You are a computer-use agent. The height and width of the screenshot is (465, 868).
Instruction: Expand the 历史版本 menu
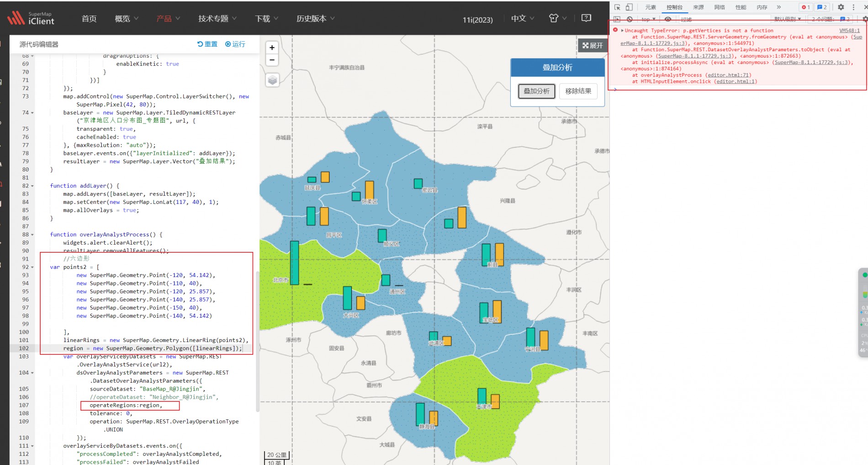(316, 19)
